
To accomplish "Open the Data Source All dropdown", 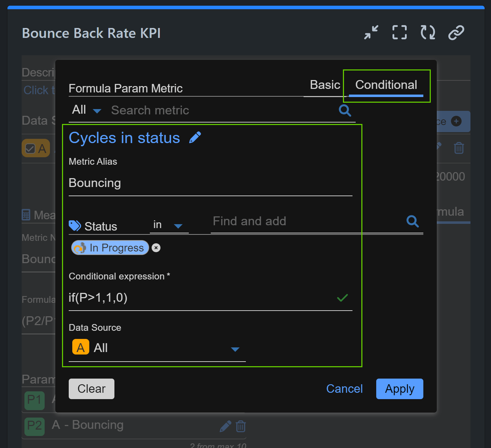I will [235, 349].
